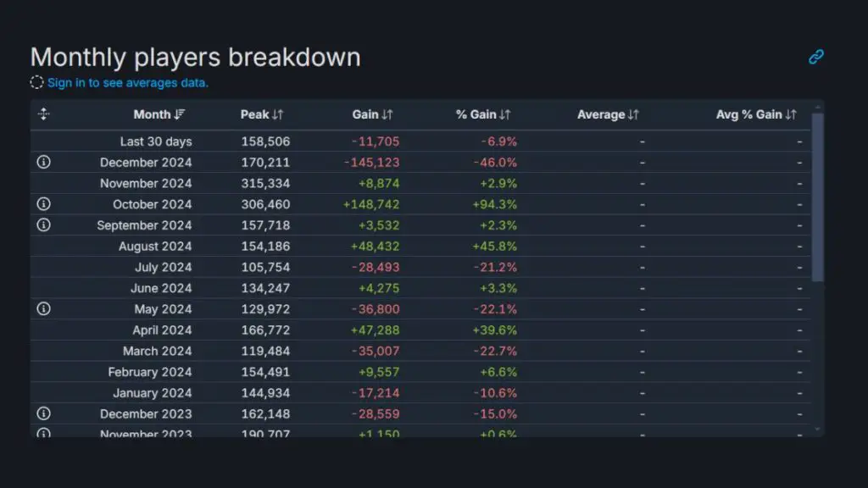868x488 pixels.
Task: Click the chain link icon near the page title
Action: 815,57
